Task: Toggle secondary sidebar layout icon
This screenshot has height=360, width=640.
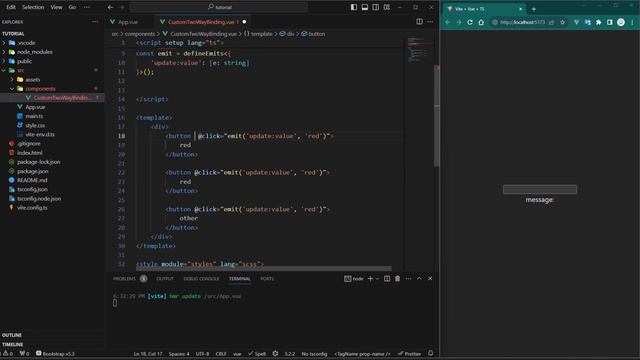Action: pyautogui.click(x=376, y=7)
